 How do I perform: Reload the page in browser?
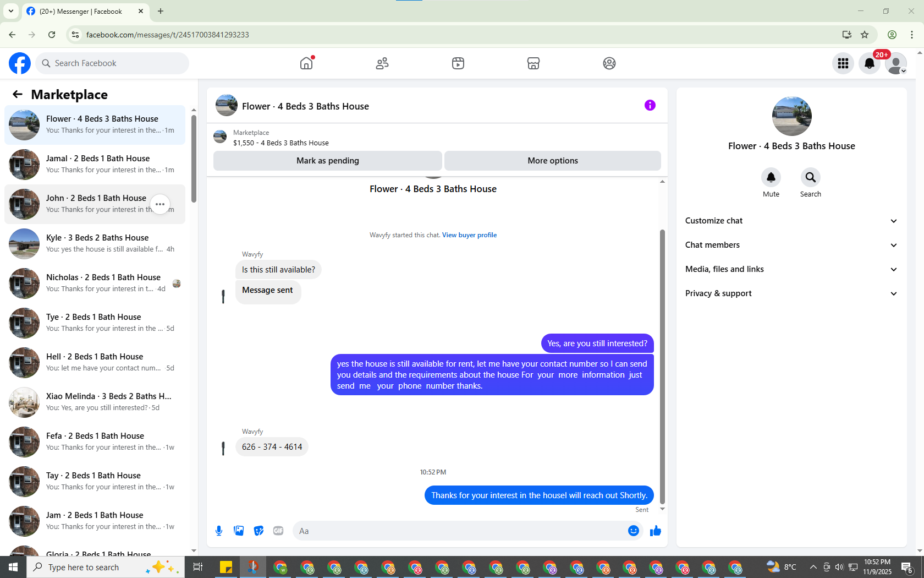[52, 35]
